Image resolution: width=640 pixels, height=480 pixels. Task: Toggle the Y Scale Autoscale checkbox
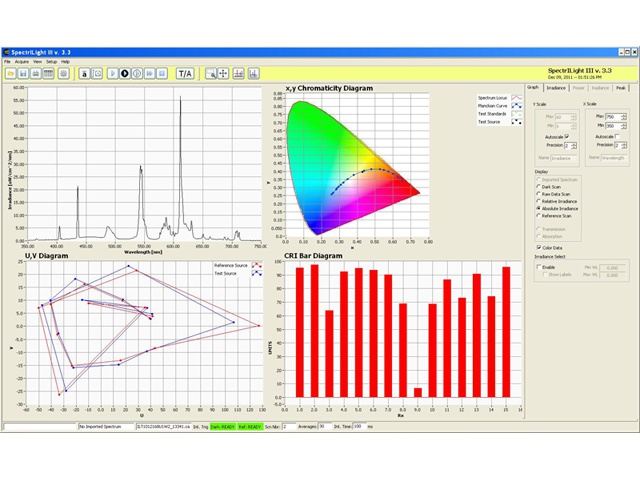tap(567, 135)
